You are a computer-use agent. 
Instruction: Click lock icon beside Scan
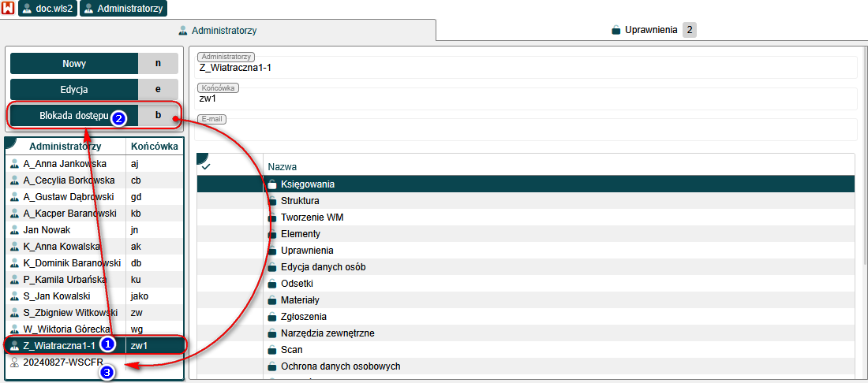271,351
